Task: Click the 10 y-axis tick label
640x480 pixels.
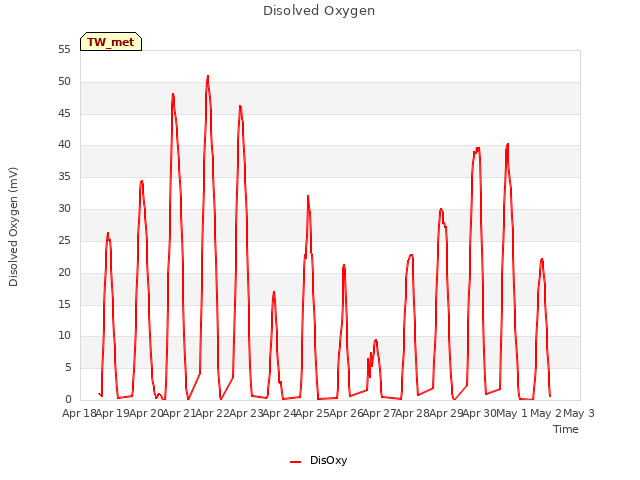Action: [64, 336]
